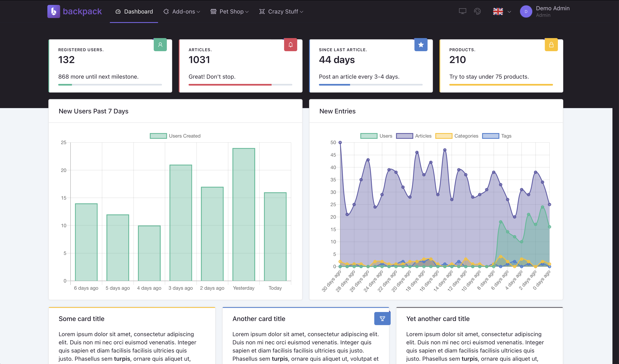The image size is (619, 364).
Task: Click the Yet another card title heading
Action: click(x=438, y=319)
